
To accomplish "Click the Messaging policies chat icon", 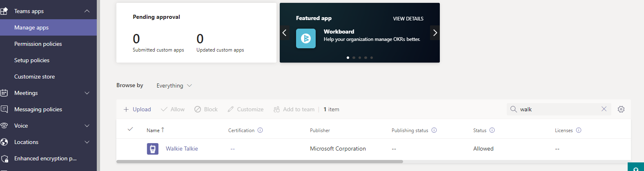I will 4,109.
